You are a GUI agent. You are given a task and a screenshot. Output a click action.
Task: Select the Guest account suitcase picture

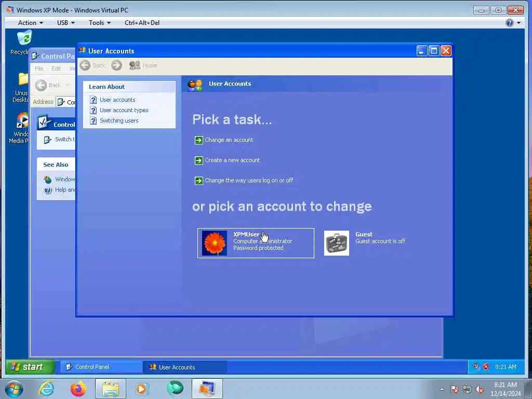337,243
